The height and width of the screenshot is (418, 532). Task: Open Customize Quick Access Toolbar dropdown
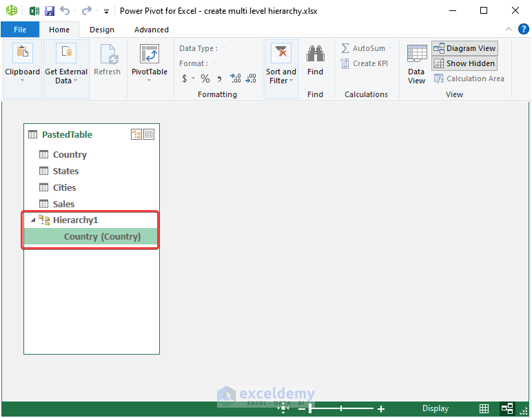point(106,12)
